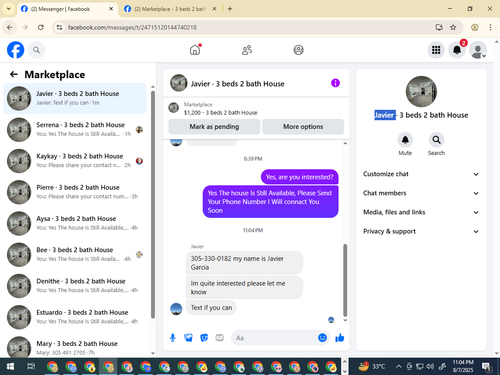Click the '305-330-0182 my name is Javier' message
The height and width of the screenshot is (375, 500).
coord(244,263)
